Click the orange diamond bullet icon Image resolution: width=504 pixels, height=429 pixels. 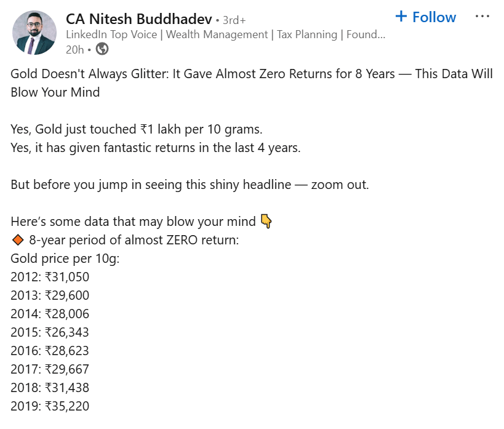pyautogui.click(x=18, y=240)
